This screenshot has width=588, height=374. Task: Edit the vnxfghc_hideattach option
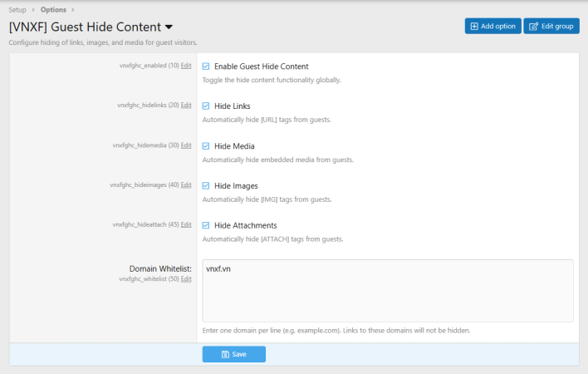click(x=186, y=224)
